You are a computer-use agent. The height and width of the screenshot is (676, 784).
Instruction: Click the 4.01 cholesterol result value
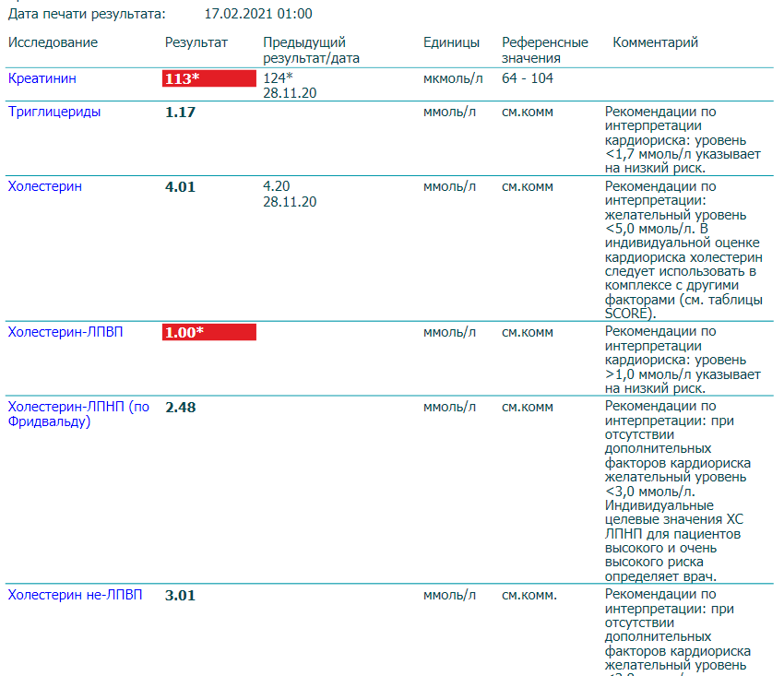181,187
